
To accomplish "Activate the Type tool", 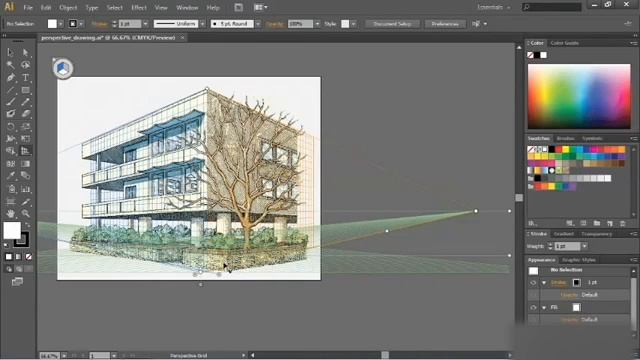I will click(x=25, y=77).
